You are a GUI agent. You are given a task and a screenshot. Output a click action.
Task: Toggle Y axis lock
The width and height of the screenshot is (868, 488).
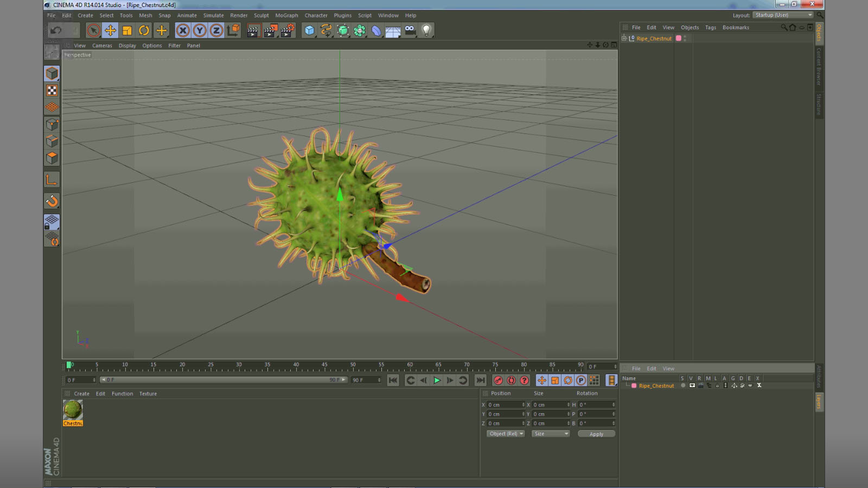pos(200,30)
